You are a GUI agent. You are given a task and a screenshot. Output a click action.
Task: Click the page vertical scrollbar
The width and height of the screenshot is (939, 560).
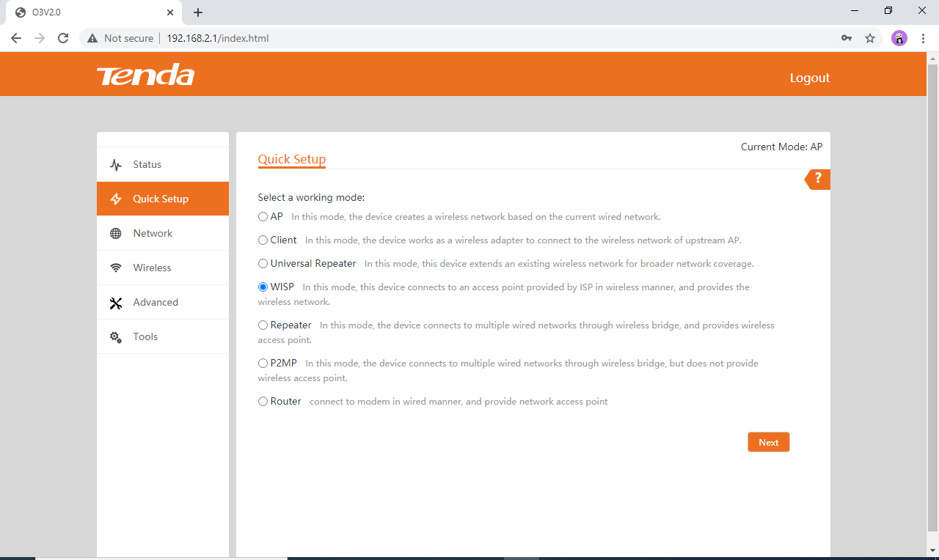click(933, 298)
